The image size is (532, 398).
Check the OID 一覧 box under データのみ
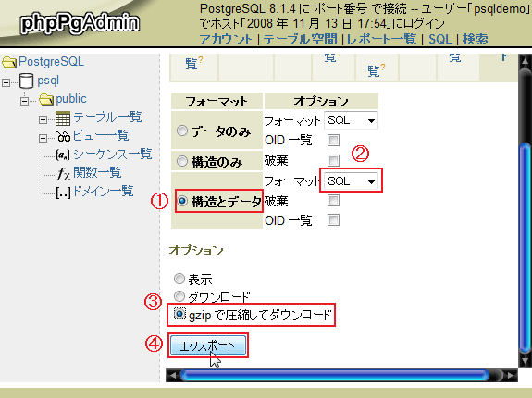coord(333,140)
